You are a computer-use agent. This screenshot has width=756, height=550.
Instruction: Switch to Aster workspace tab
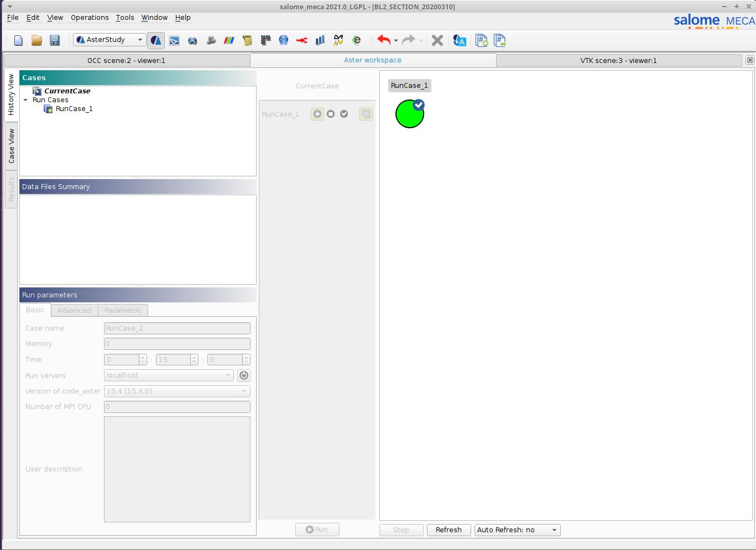coord(373,60)
